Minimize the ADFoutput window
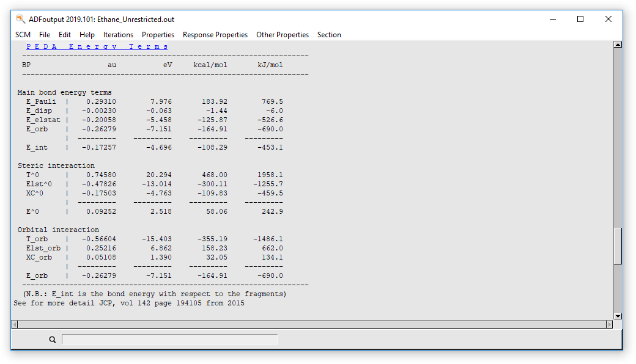Viewport: 636px width, 364px height. click(x=552, y=19)
